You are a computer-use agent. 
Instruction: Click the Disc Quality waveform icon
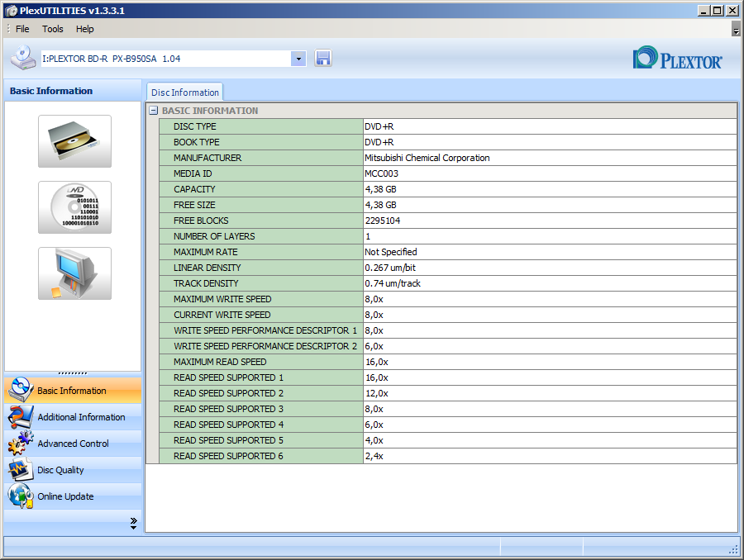(x=21, y=469)
